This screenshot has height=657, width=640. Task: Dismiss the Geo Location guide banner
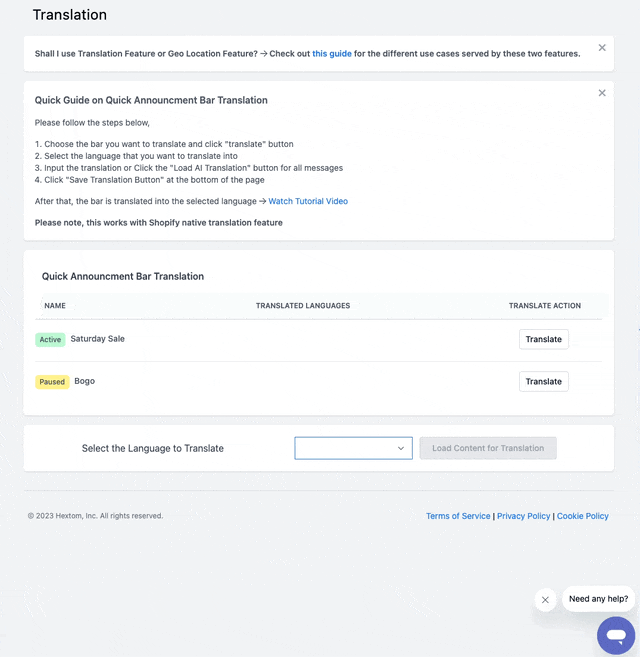pyautogui.click(x=602, y=48)
